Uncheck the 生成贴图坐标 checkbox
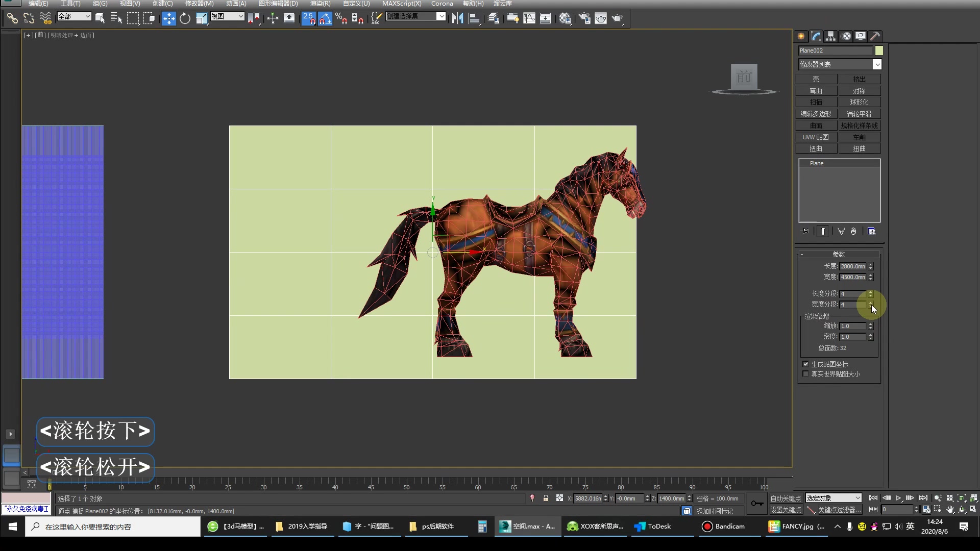 pyautogui.click(x=806, y=364)
